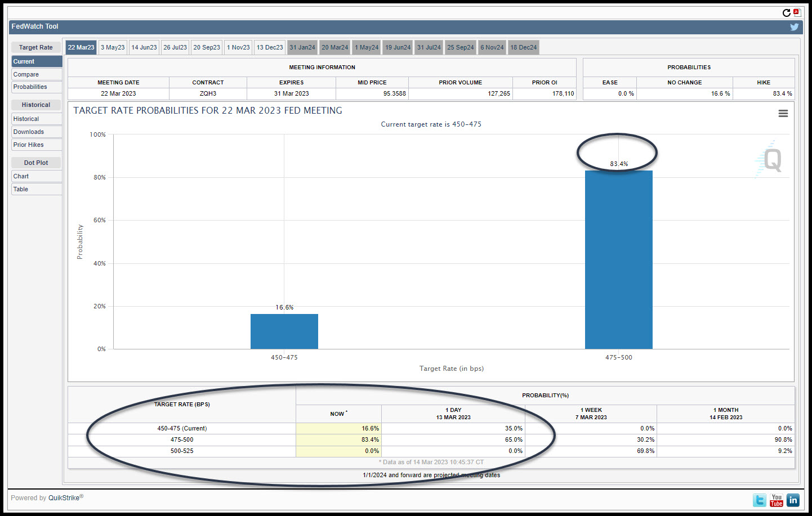Viewport: 812px width, 516px height.
Task: Click the No Change value 16.6 %
Action: tap(720, 93)
